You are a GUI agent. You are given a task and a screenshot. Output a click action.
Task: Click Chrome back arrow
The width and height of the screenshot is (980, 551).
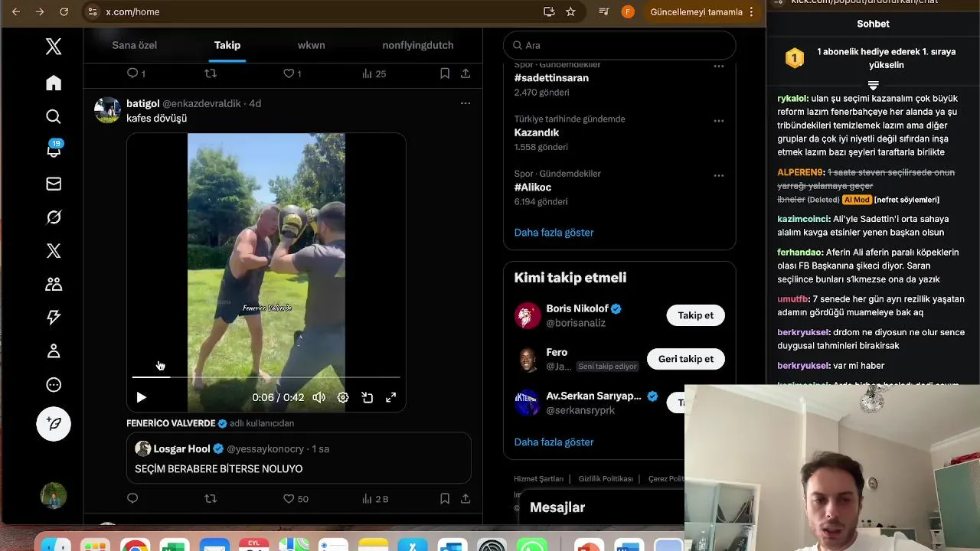[15, 11]
